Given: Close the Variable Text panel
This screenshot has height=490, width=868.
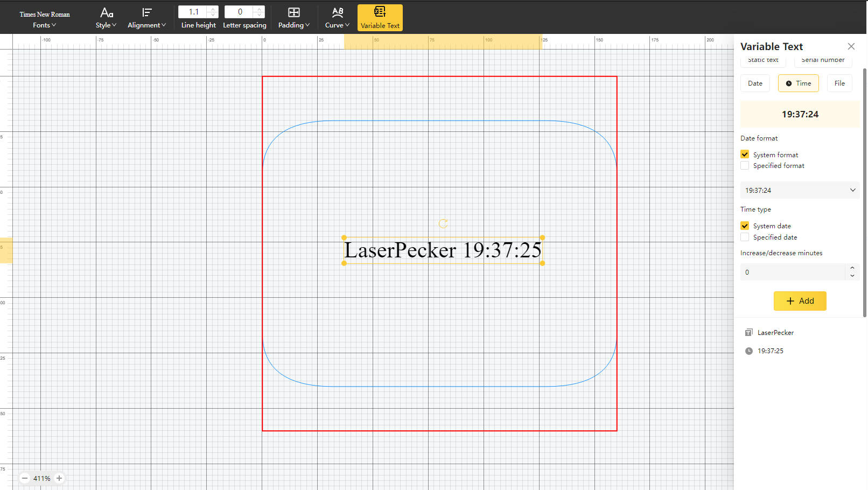Looking at the screenshot, I should click(x=851, y=46).
